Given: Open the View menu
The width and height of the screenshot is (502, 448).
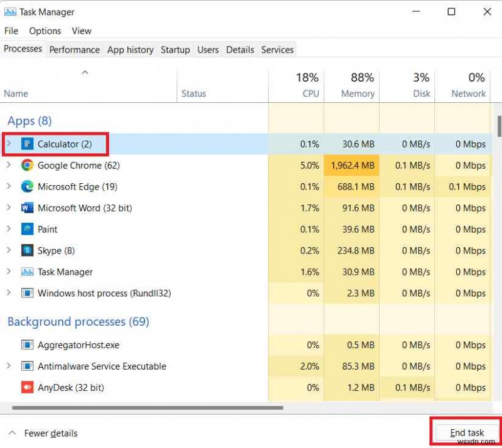Looking at the screenshot, I should tap(82, 31).
